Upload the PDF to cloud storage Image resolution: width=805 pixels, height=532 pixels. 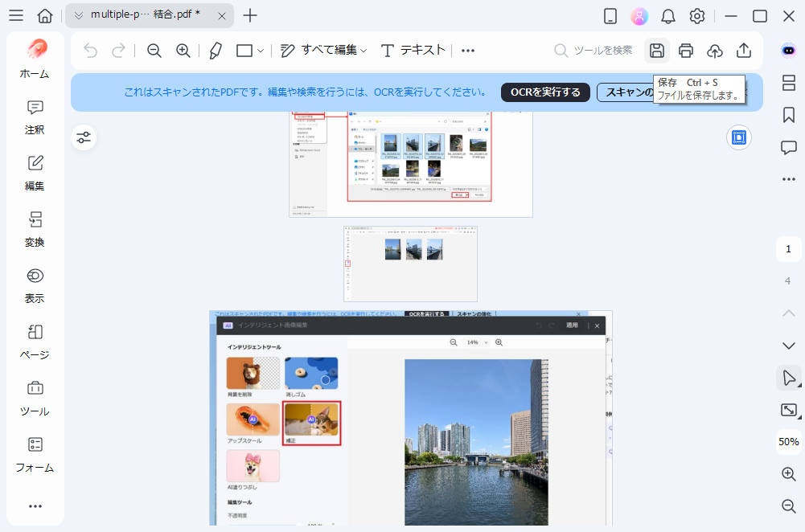(x=716, y=49)
